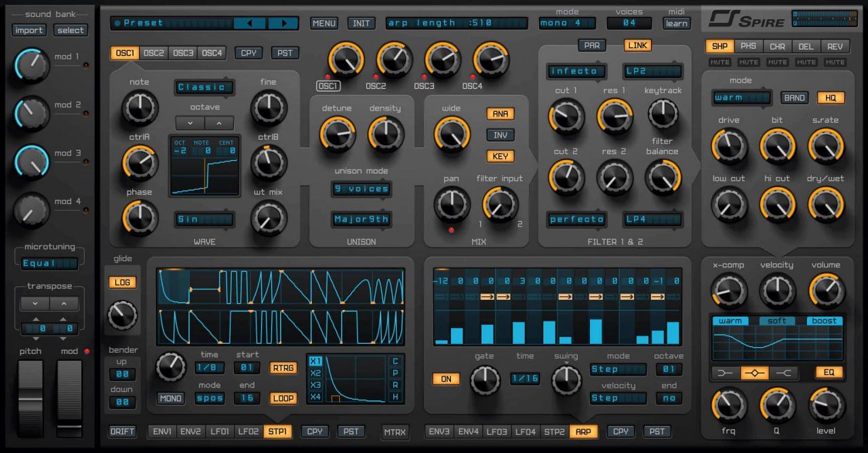Click the mod wheel slider

(x=69, y=398)
